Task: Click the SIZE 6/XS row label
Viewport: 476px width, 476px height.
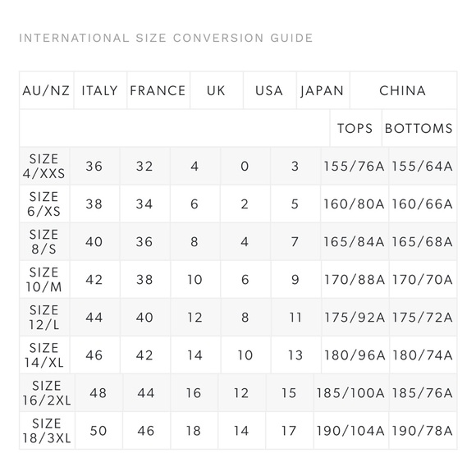Action: (44, 204)
